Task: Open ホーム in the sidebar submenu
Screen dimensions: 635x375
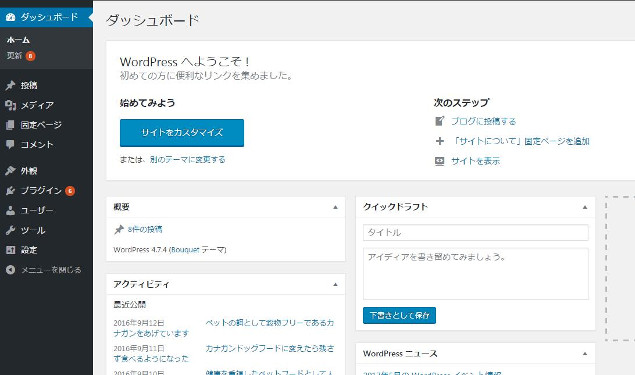Action: 18,40
